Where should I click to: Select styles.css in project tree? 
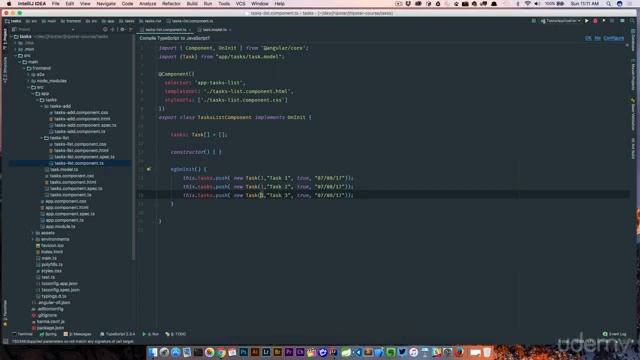point(49,271)
